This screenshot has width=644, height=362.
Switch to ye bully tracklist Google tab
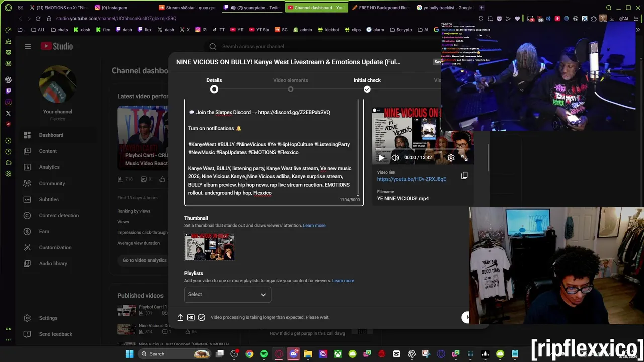pos(445,8)
